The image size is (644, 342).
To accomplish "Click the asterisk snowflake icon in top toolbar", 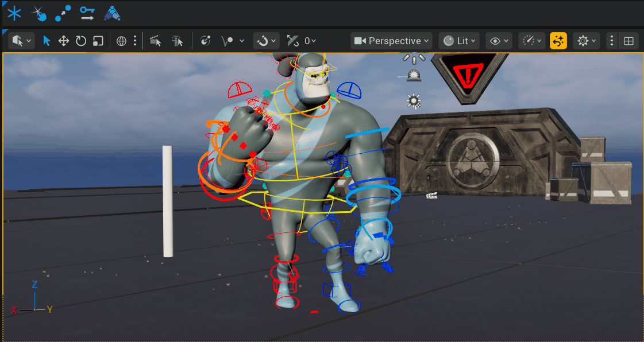I will (x=14, y=13).
